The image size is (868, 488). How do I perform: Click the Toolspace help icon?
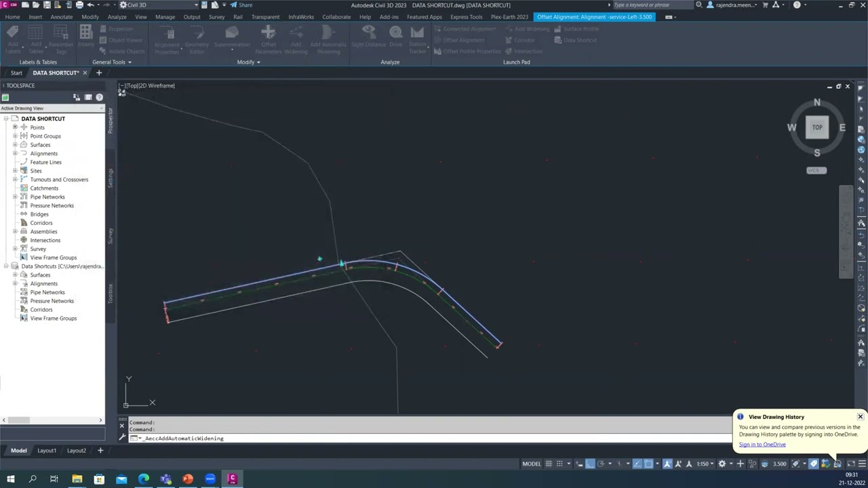click(99, 97)
